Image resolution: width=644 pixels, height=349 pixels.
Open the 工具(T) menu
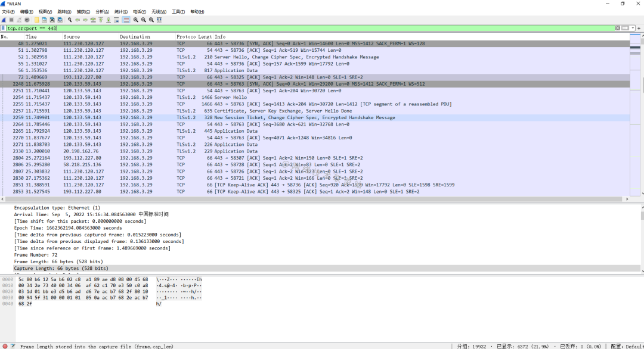pyautogui.click(x=178, y=11)
